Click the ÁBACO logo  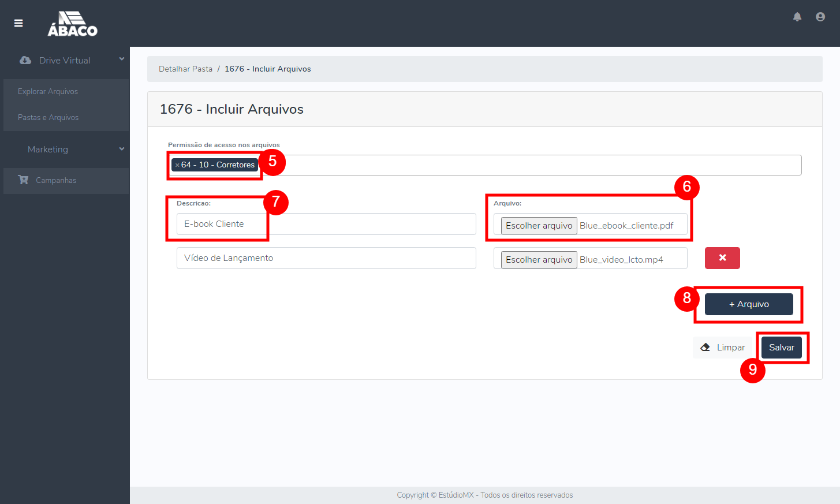tap(72, 24)
